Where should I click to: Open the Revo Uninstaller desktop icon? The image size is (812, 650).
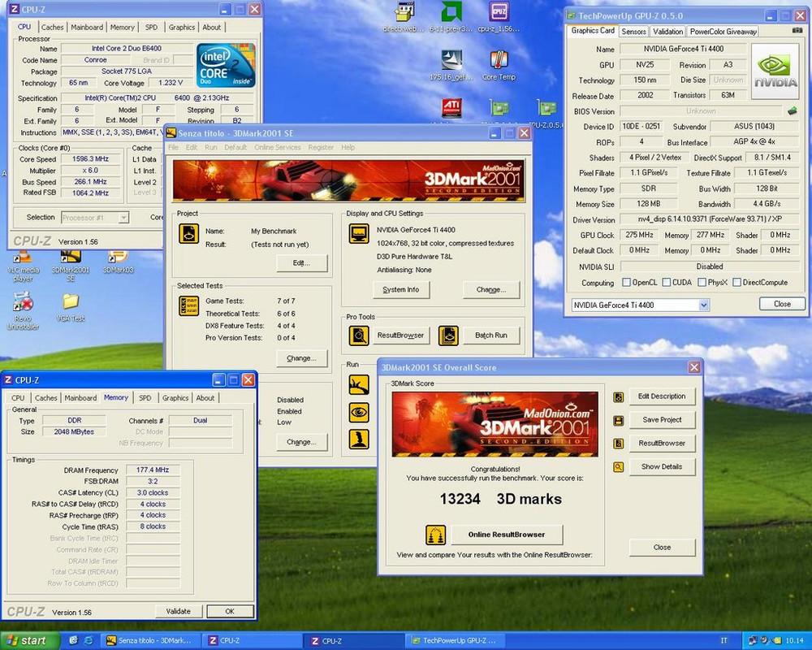(x=23, y=310)
